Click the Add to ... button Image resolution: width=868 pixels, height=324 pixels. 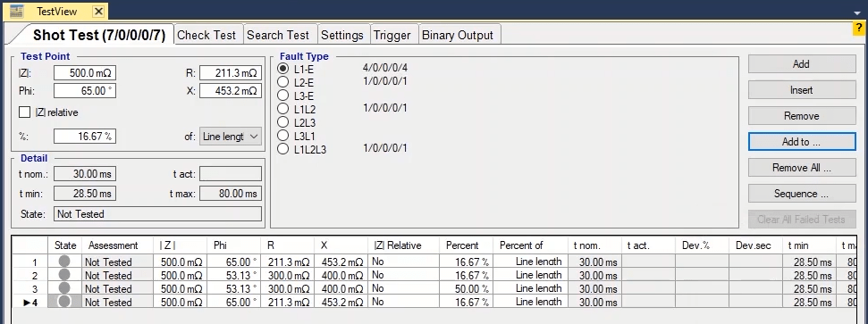802,142
